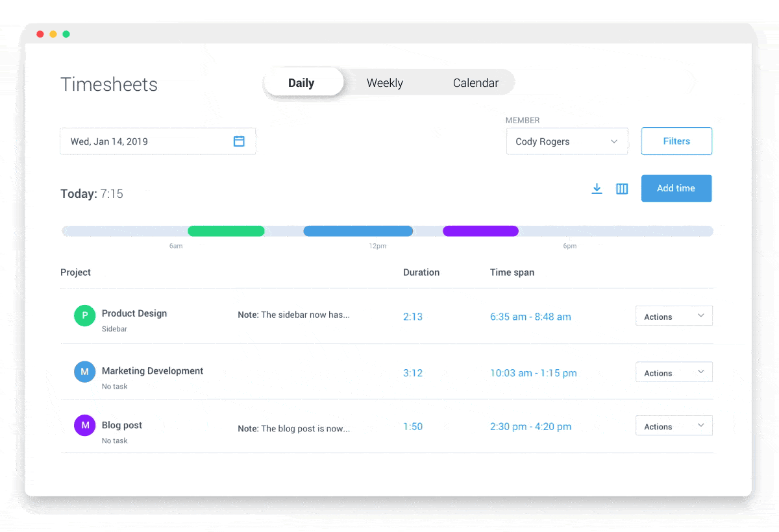Expand Actions for Marketing Development entry
The width and height of the screenshot is (779, 532).
coord(673,372)
